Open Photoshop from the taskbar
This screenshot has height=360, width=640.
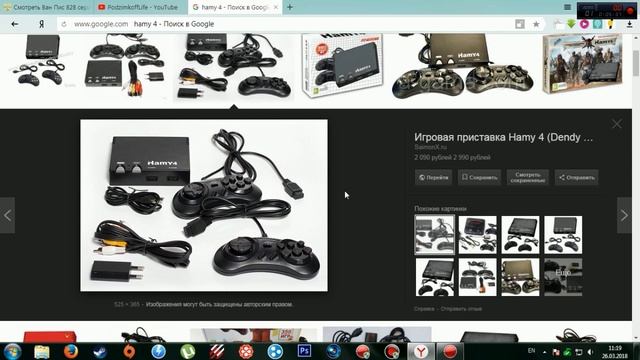point(304,351)
